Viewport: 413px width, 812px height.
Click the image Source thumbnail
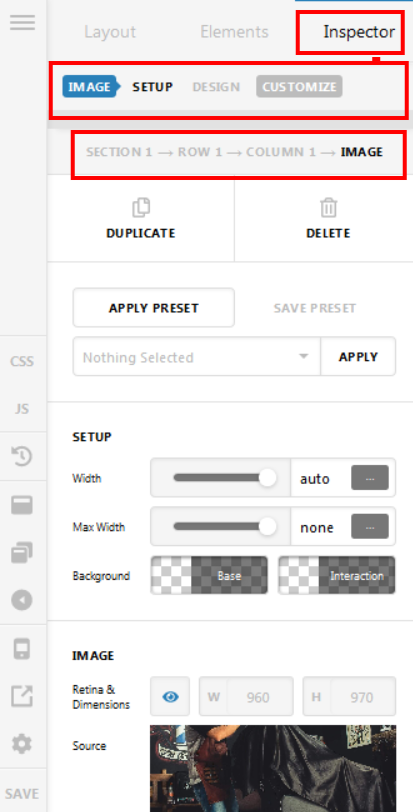coord(273,768)
